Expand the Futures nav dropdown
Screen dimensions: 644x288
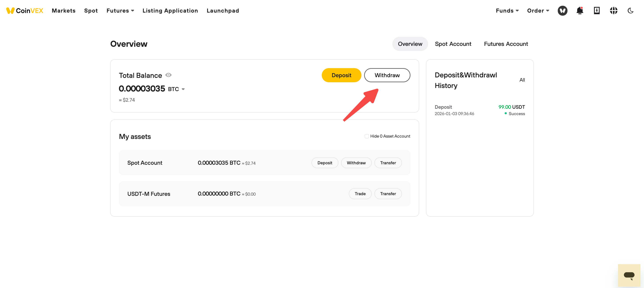tap(120, 11)
